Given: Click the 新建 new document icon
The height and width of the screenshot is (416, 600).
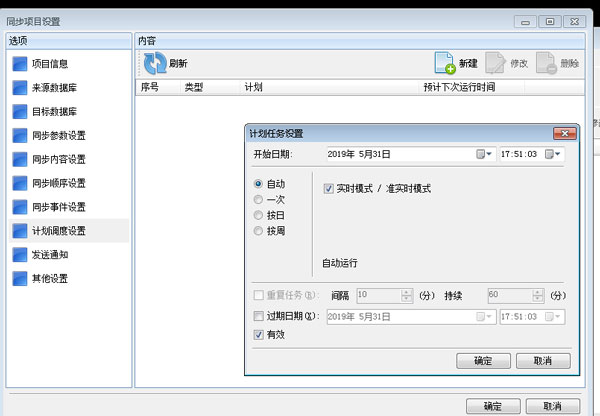Looking at the screenshot, I should pyautogui.click(x=445, y=63).
